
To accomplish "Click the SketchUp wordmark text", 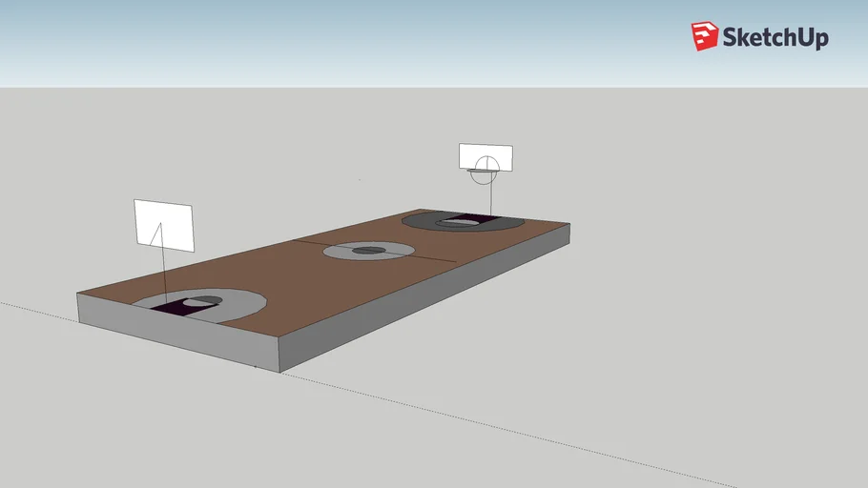I will click(775, 38).
